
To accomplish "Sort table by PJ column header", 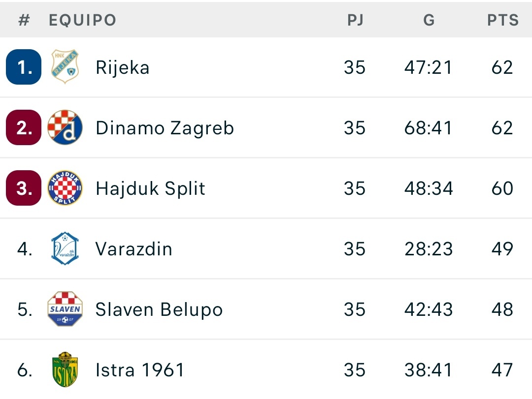I will click(x=355, y=20).
